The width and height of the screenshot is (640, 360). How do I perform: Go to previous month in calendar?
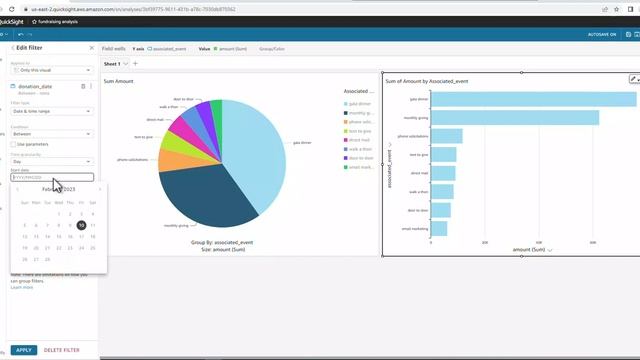pos(18,189)
